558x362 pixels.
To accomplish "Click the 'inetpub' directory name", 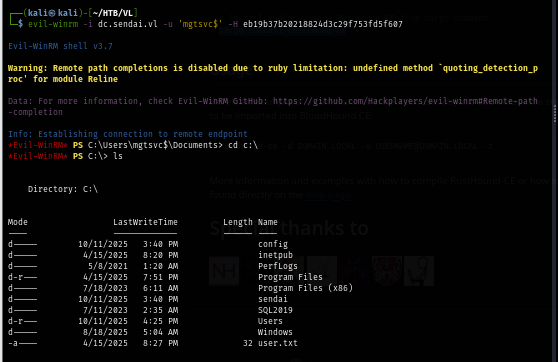I will [x=275, y=255].
